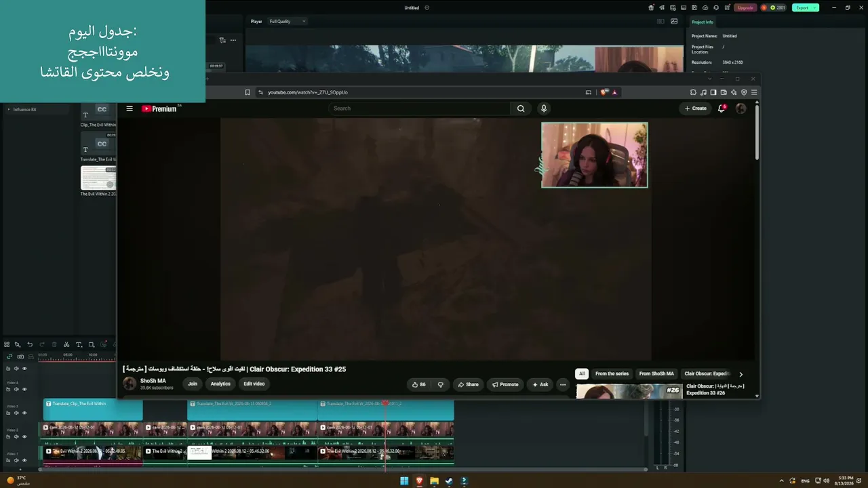Open channel Analytics
The width and height of the screenshot is (868, 488).
point(220,384)
